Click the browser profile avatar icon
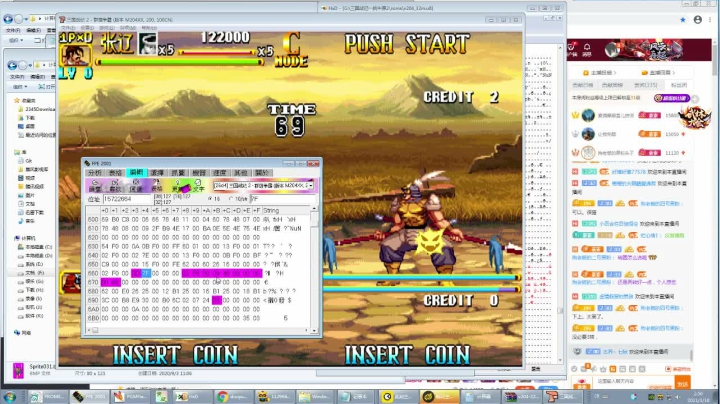Image resolution: width=720 pixels, height=404 pixels. tap(698, 20)
